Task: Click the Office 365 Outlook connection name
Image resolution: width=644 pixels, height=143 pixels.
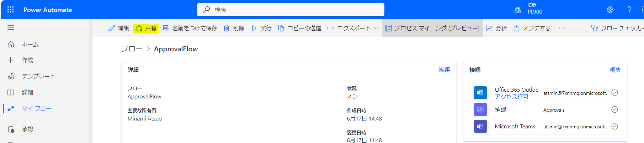Action: [x=517, y=90]
